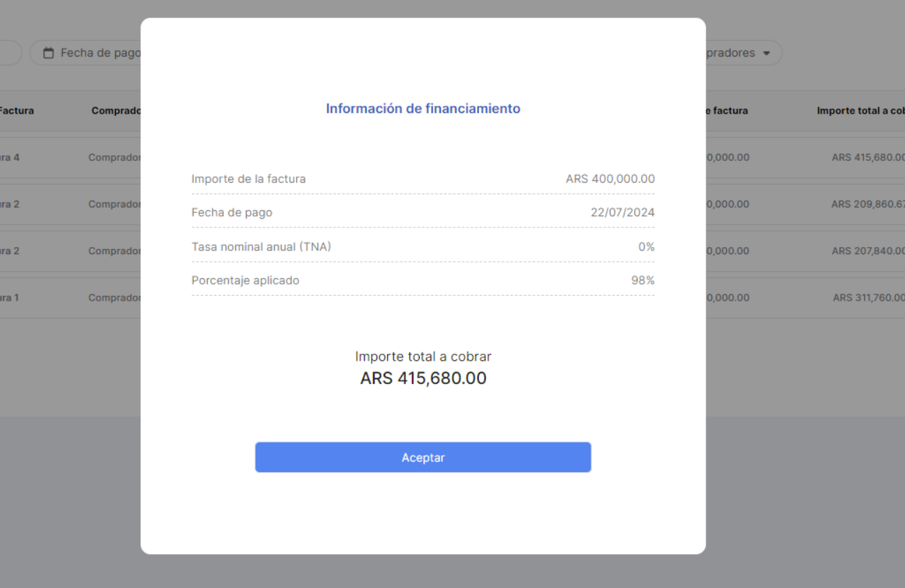Click the calendar icon in Fecha de pago filter
Screen dimensions: 905x588
(x=49, y=53)
